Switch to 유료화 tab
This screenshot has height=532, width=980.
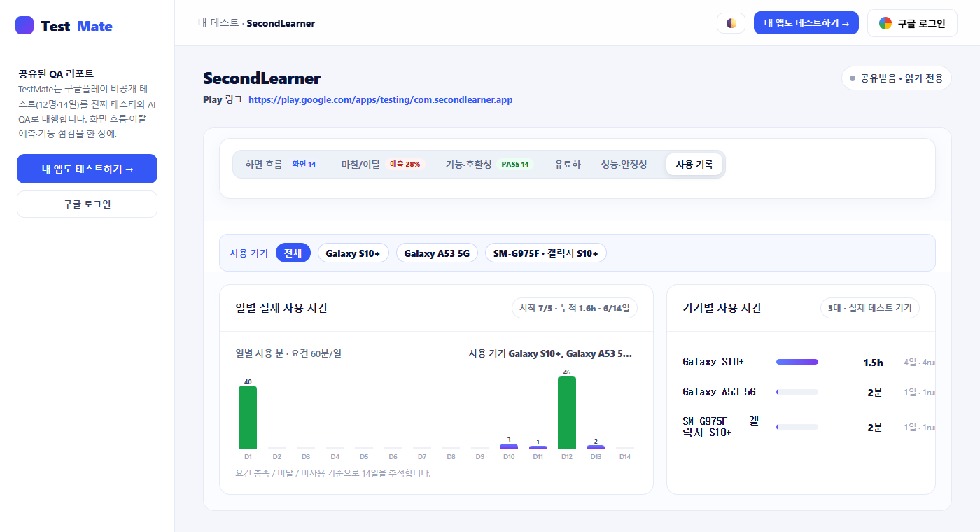click(568, 164)
